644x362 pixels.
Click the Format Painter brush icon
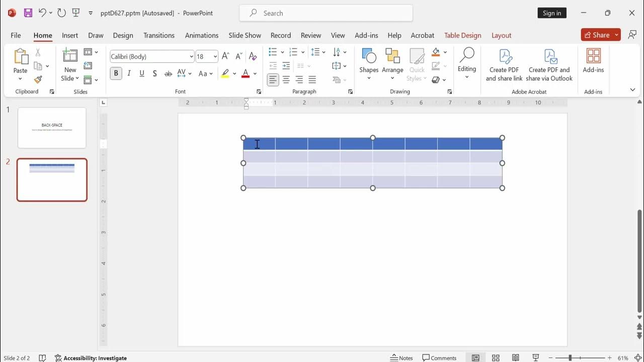(38, 79)
